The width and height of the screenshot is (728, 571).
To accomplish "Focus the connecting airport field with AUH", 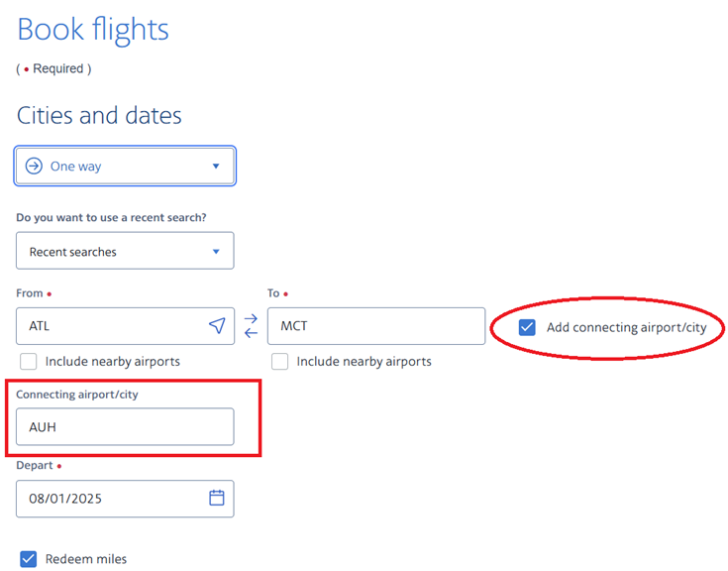I will pyautogui.click(x=125, y=426).
